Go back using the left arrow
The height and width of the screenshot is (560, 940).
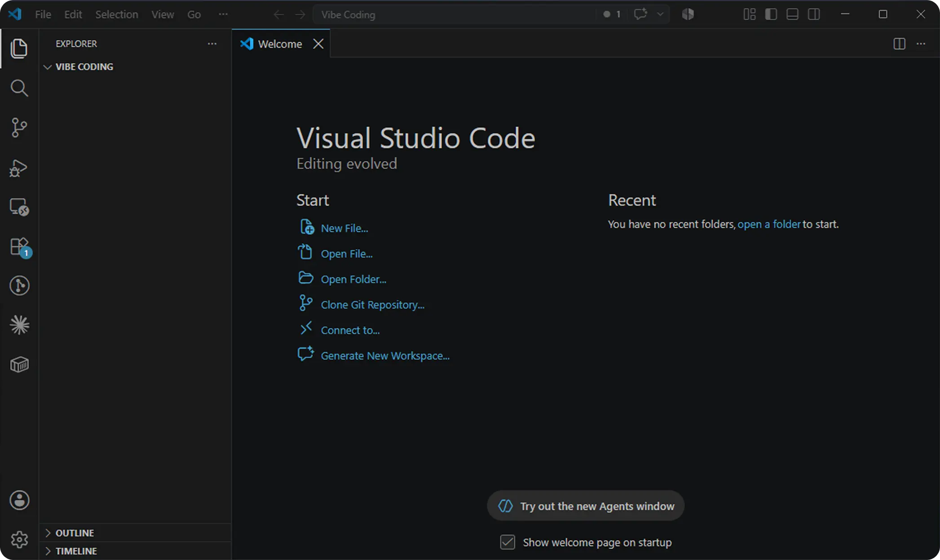coord(278,14)
